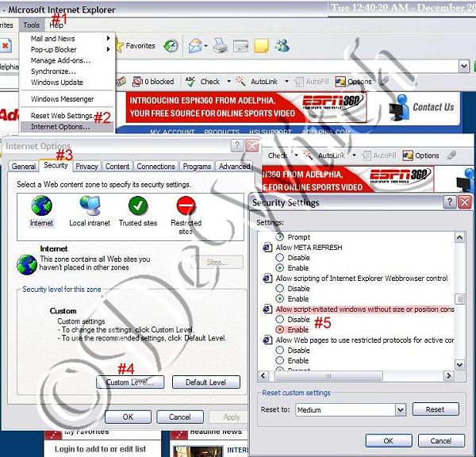Image resolution: width=476 pixels, height=457 pixels.
Task: Select the Local intranet zone icon
Action: pyautogui.click(x=89, y=206)
